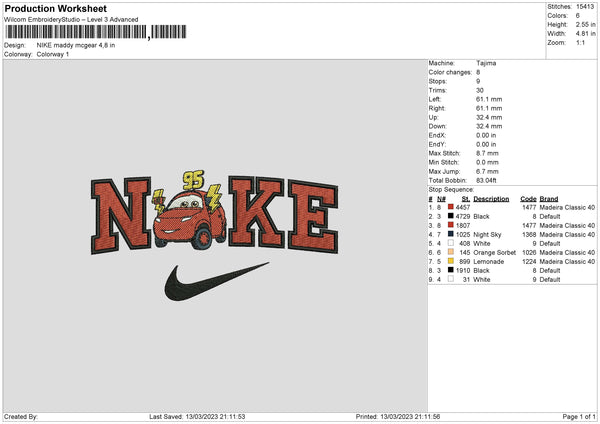Viewport: 600px width, 424px height.
Task: Click the 'Description' column header
Action: (491, 199)
